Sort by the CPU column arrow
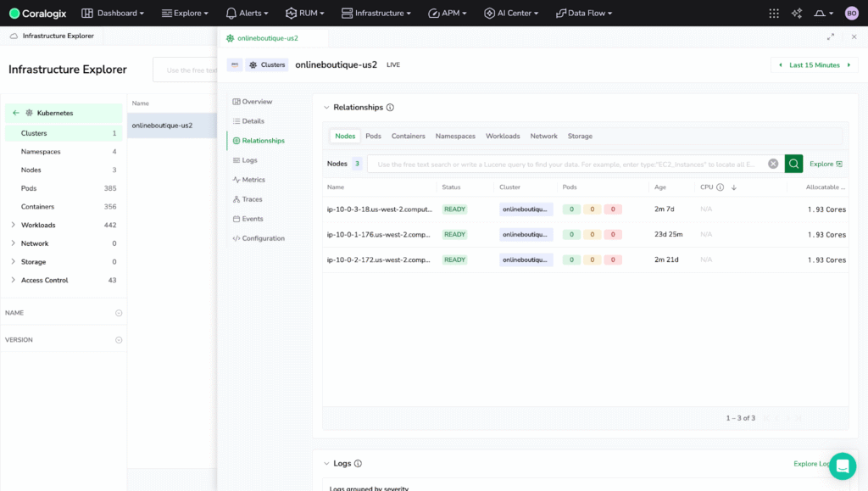 (x=733, y=187)
